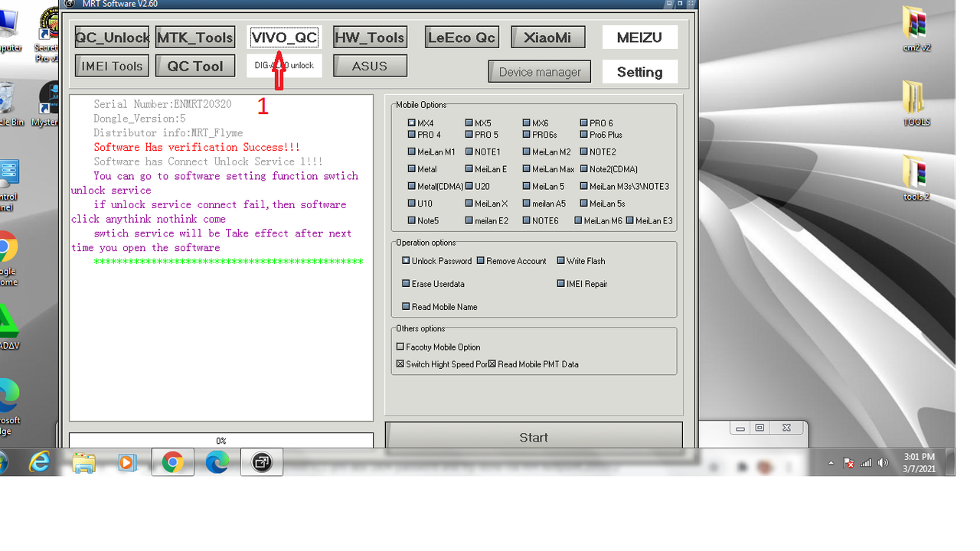Open the cm2 v2 archive on desktop
Viewport: 980px width, 551px height.
916,29
